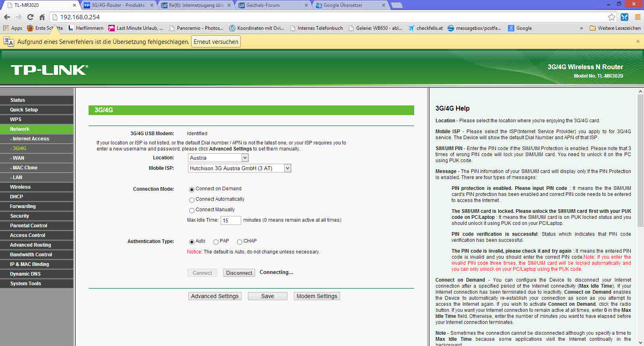
Task: Select Connect on Demand mode
Action: 192,189
